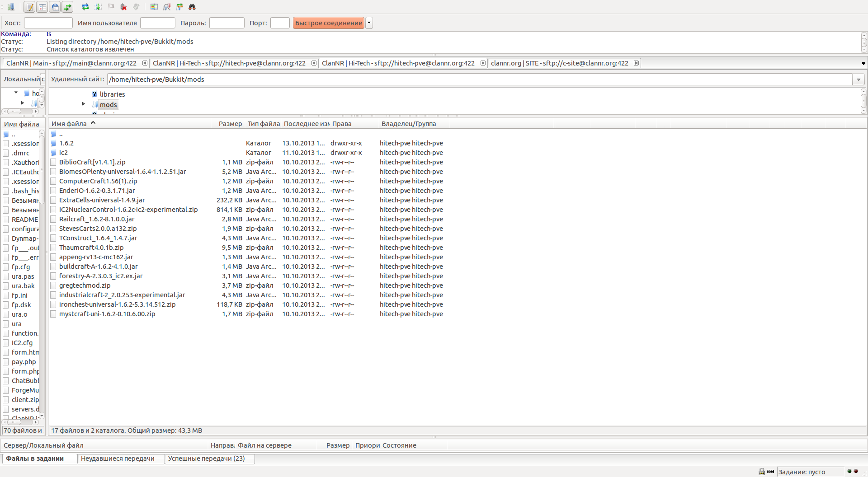Click the process queue toolbar icon
868x477 pixels.
pyautogui.click(x=98, y=7)
